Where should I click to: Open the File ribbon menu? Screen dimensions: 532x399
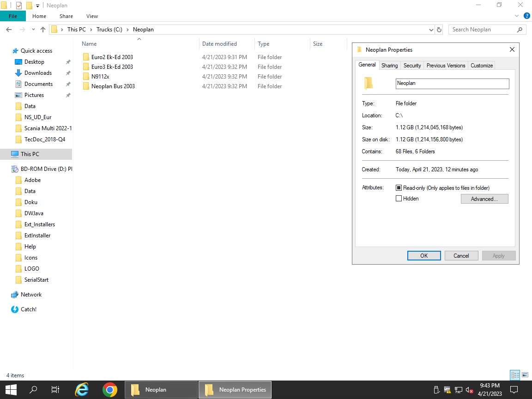(13, 16)
